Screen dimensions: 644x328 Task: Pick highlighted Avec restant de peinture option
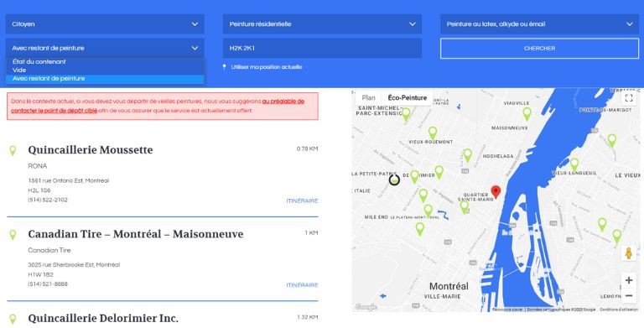(x=105, y=79)
